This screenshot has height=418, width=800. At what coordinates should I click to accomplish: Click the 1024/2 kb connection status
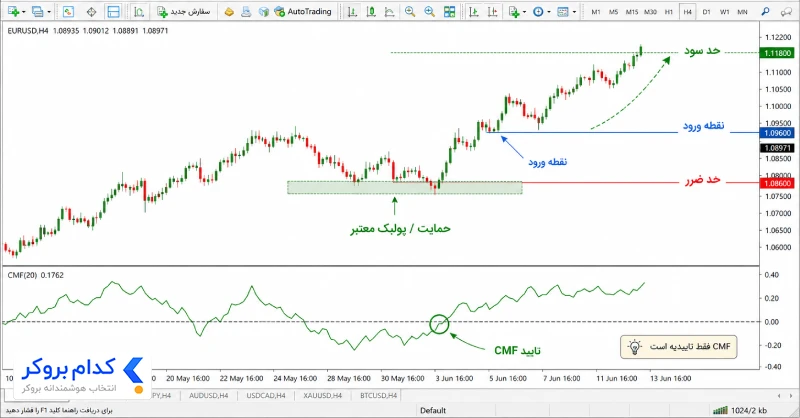tap(748, 410)
